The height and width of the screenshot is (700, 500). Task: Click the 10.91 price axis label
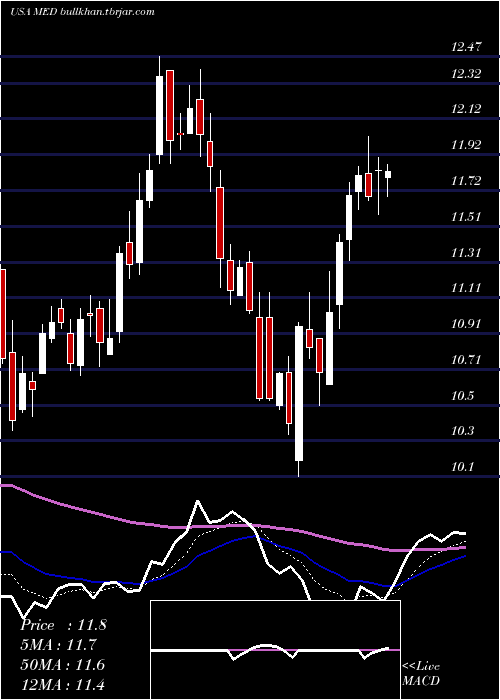(466, 324)
